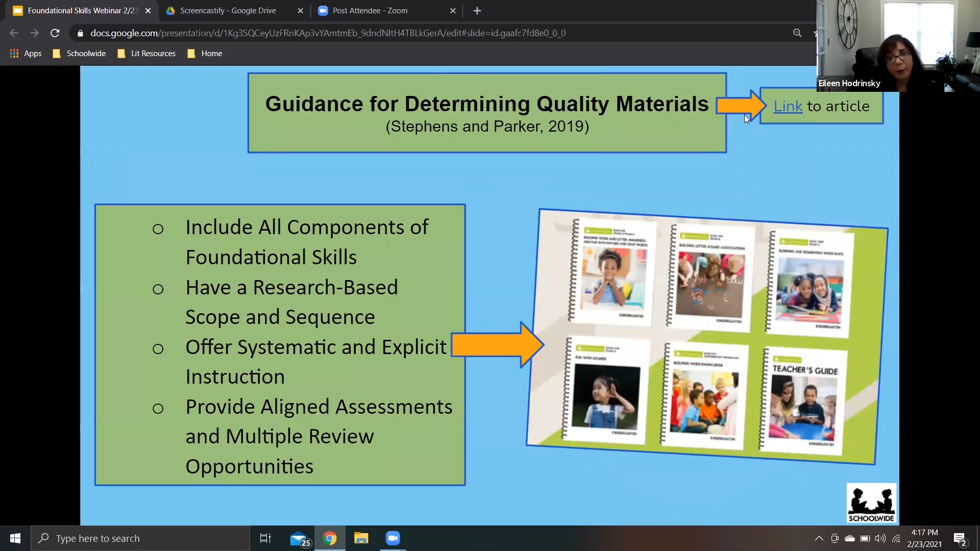Select the Teacher's Guide book cover
The width and height of the screenshot is (980, 551).
[x=802, y=402]
